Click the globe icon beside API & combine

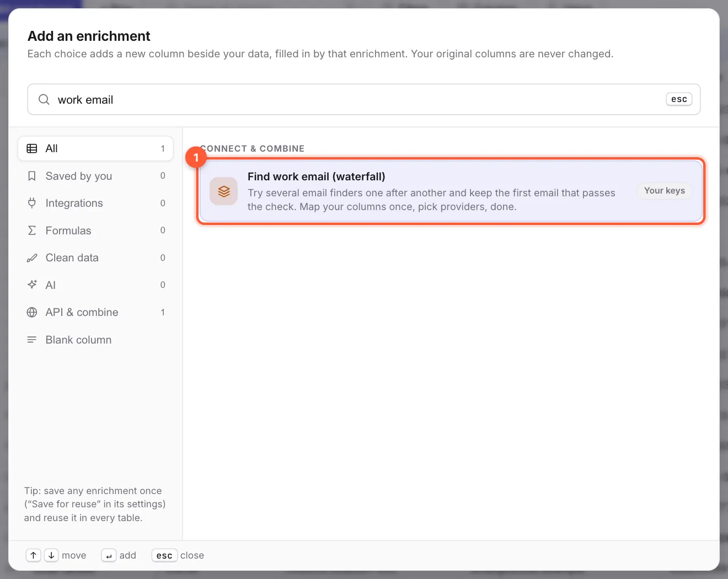click(x=32, y=312)
